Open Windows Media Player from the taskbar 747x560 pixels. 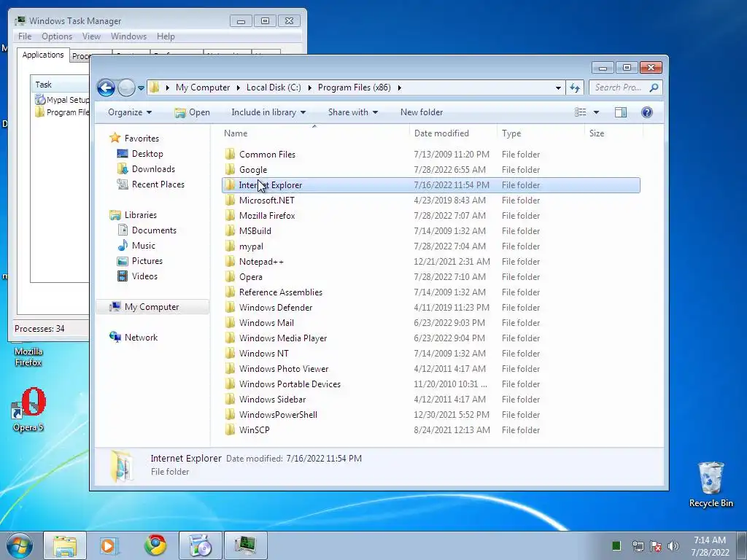[x=109, y=545]
